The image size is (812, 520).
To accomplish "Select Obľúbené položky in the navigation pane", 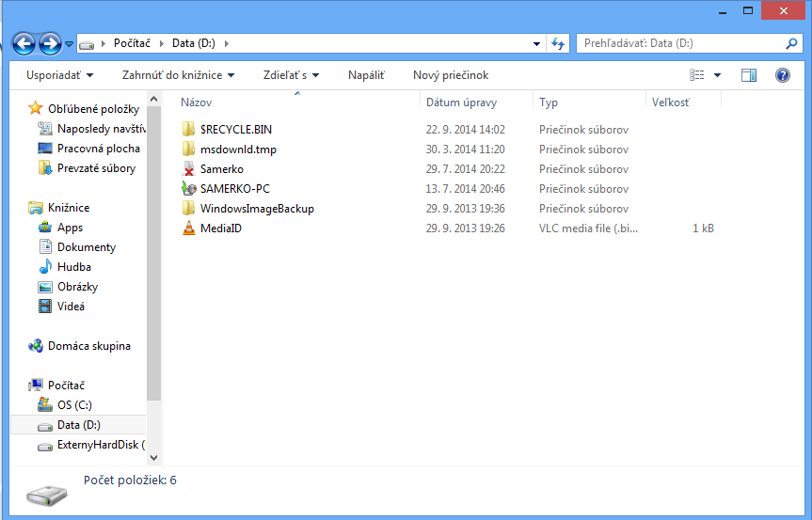I will [x=94, y=109].
